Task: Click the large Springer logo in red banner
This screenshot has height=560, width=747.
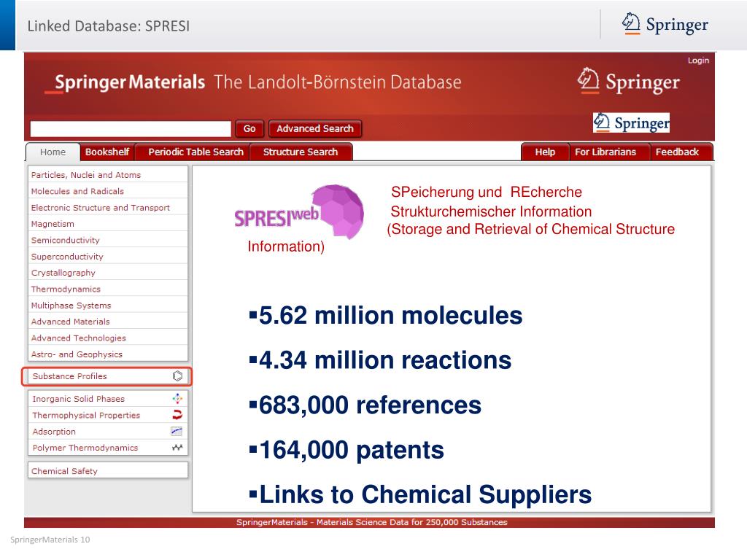Action: 629,82
